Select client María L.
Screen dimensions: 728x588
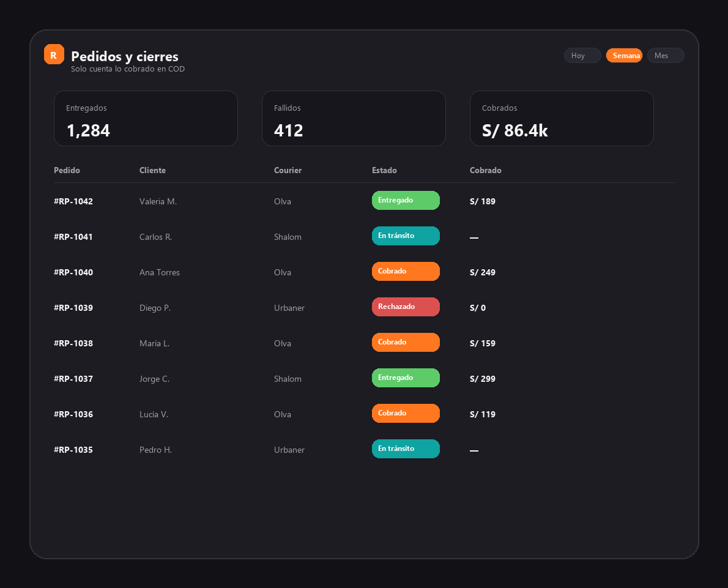(154, 343)
